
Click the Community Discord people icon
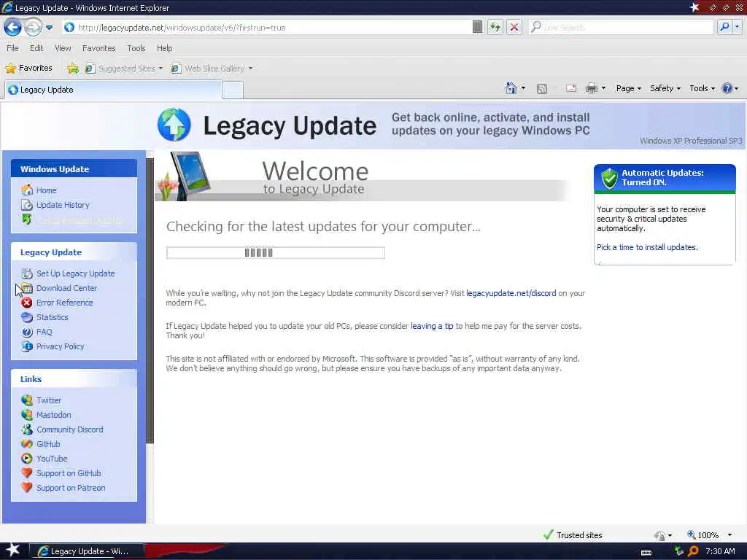27,429
